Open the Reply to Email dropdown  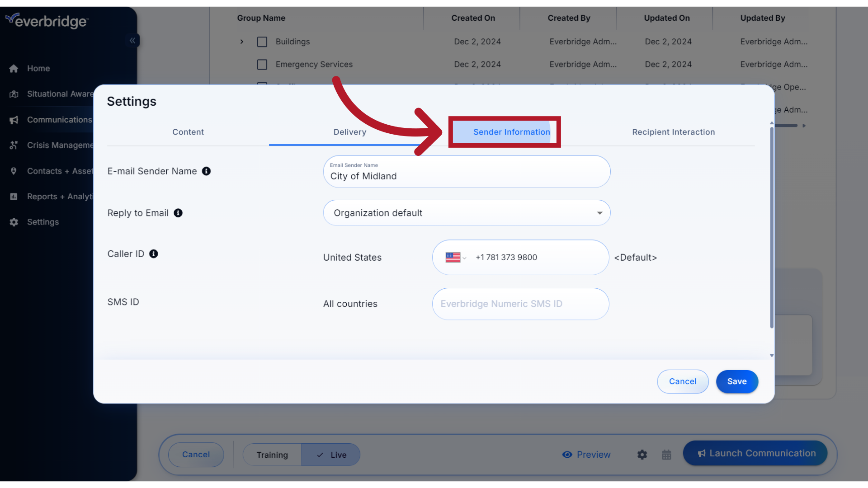467,213
